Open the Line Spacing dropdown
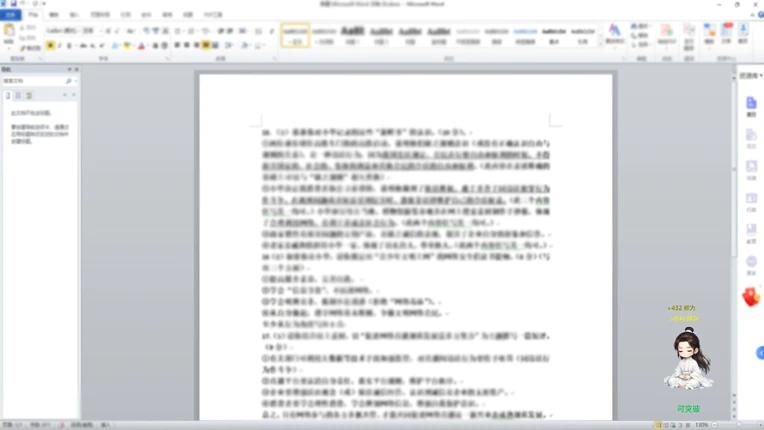Image resolution: width=764 pixels, height=430 pixels. tap(229, 45)
